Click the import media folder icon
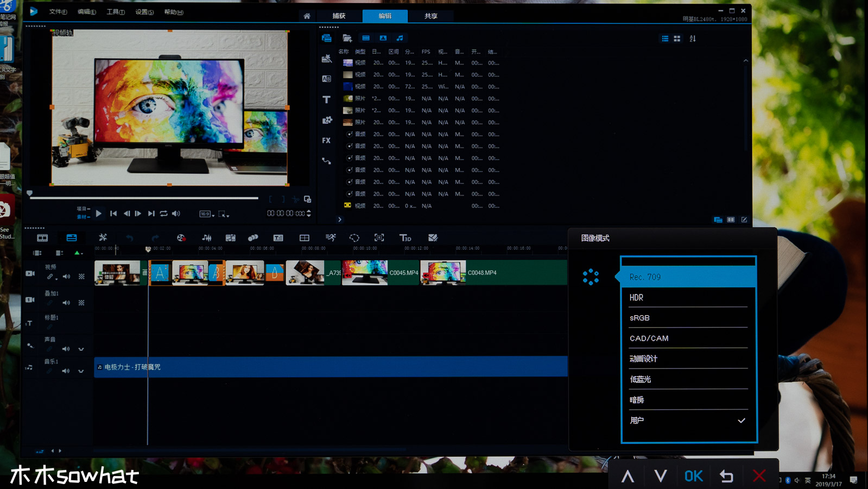 pos(347,38)
